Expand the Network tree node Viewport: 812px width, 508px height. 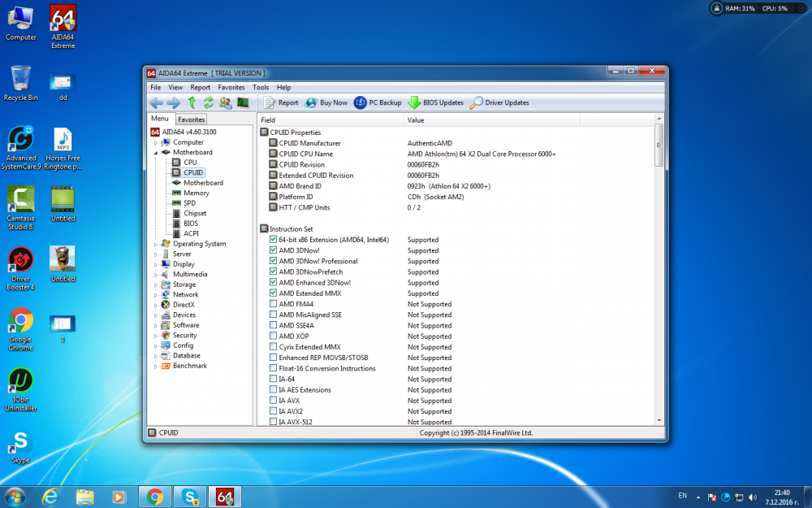click(x=156, y=295)
